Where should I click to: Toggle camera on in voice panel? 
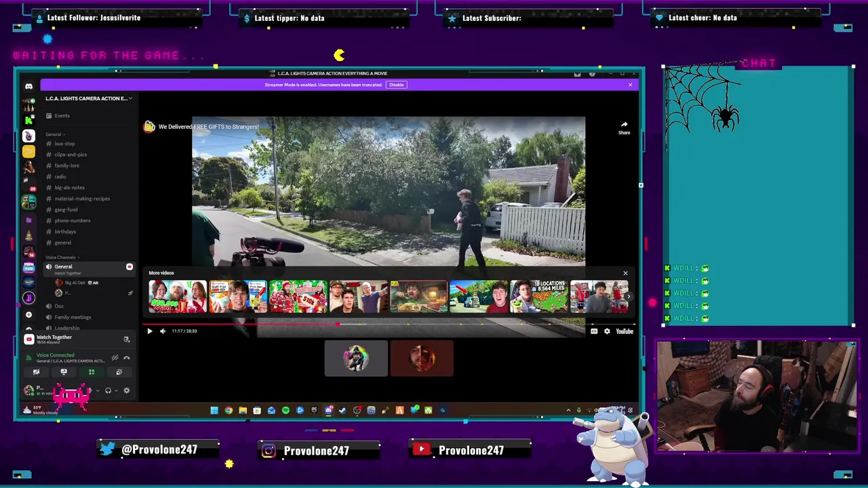[x=36, y=372]
